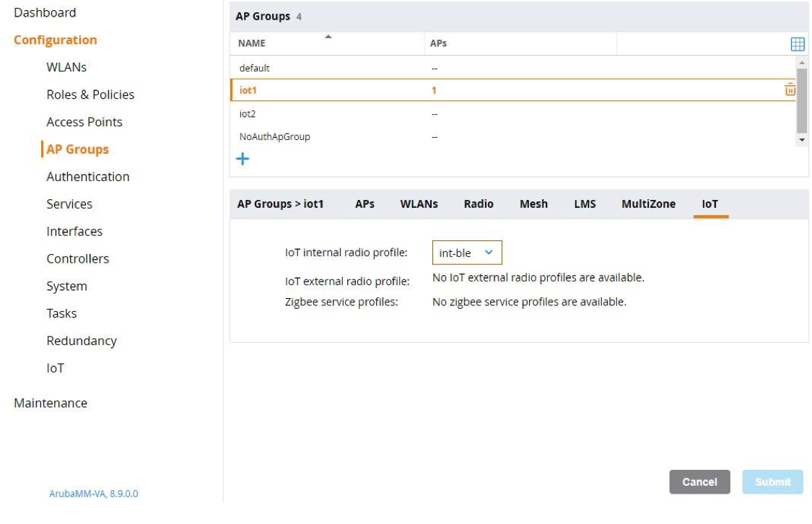
Task: Go to the WLANs tab of iot1
Action: pyautogui.click(x=419, y=204)
